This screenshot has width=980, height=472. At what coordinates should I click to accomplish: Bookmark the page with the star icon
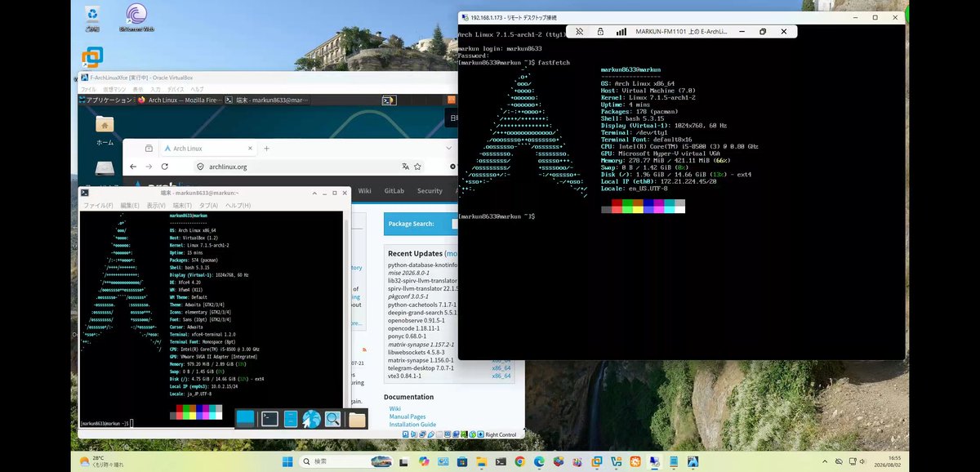coord(417,167)
